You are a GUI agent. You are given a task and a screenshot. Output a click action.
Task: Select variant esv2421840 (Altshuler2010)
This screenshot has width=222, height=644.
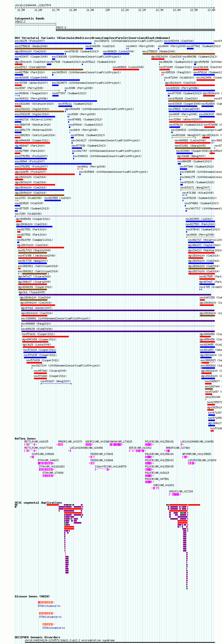click(34, 104)
